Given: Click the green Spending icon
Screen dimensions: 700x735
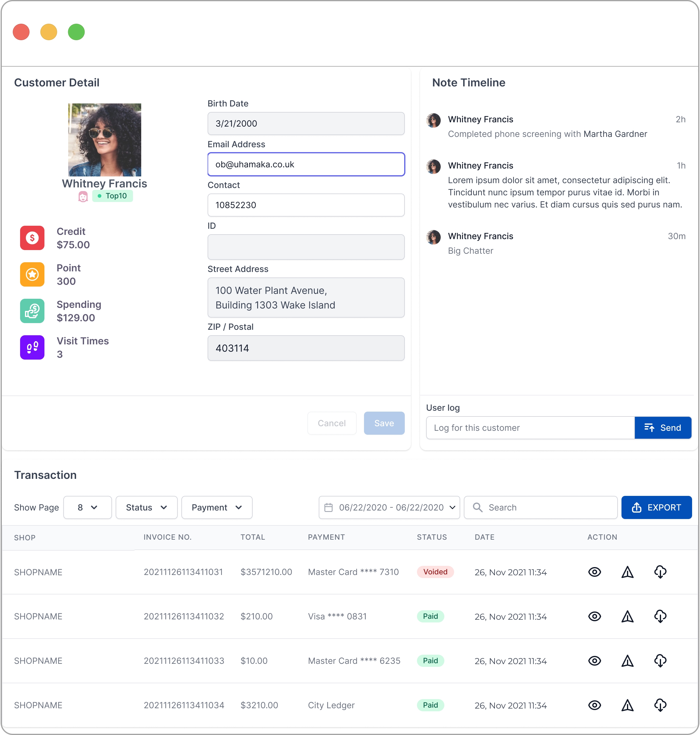Looking at the screenshot, I should (32, 311).
